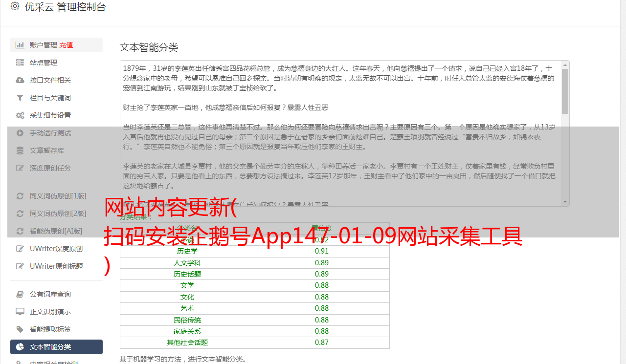The image size is (626, 364).
Task: Open 采集细节设置 settings
Action: click(56, 115)
